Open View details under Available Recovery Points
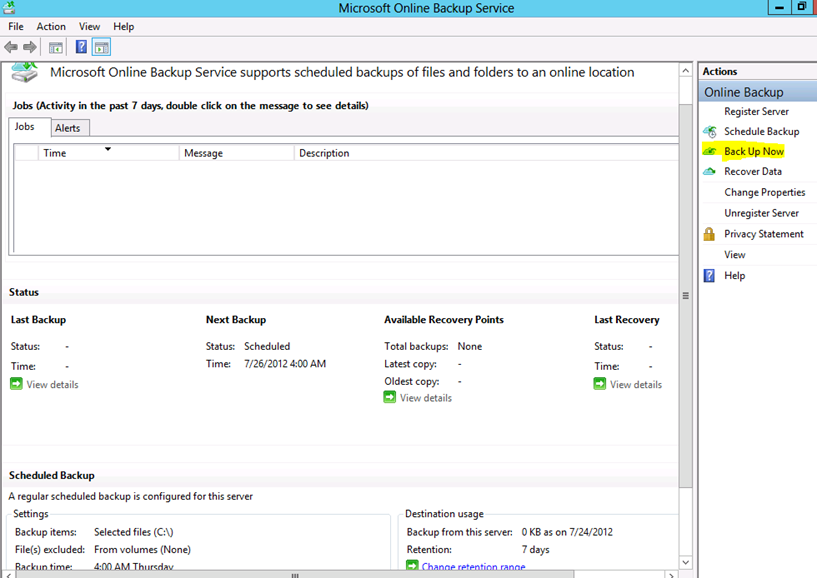 (426, 398)
